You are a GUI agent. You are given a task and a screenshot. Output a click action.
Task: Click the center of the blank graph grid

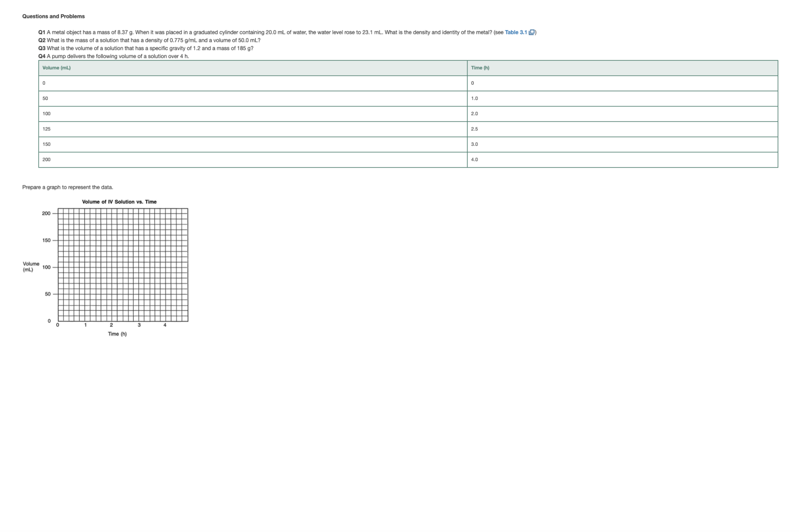pyautogui.click(x=123, y=265)
